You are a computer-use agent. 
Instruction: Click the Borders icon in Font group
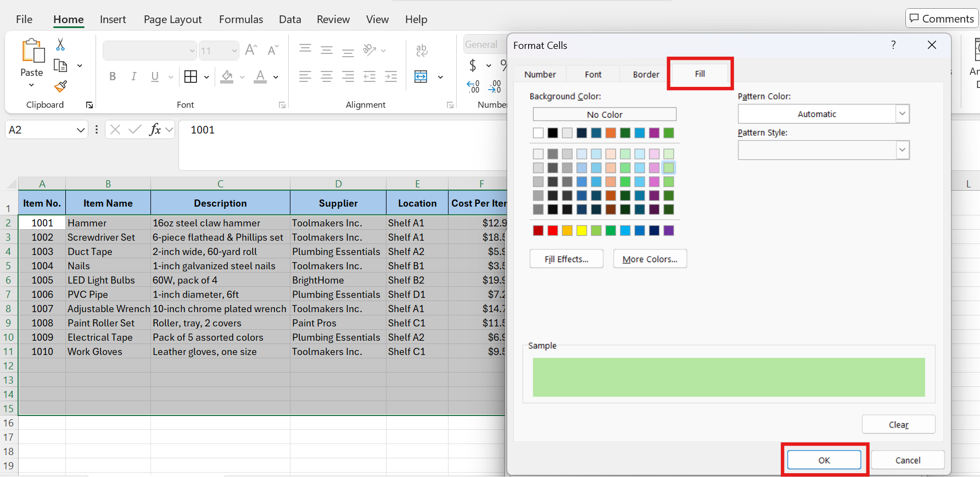[191, 77]
